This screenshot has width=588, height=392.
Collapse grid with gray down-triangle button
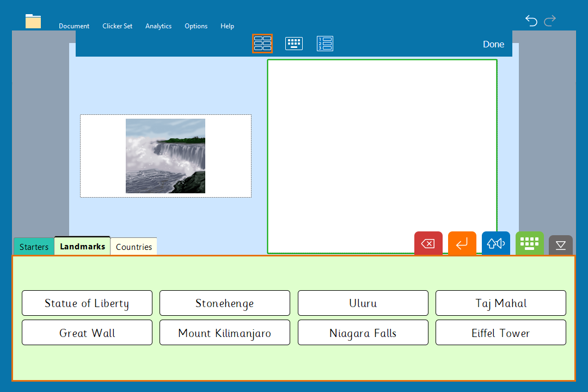[x=560, y=245]
